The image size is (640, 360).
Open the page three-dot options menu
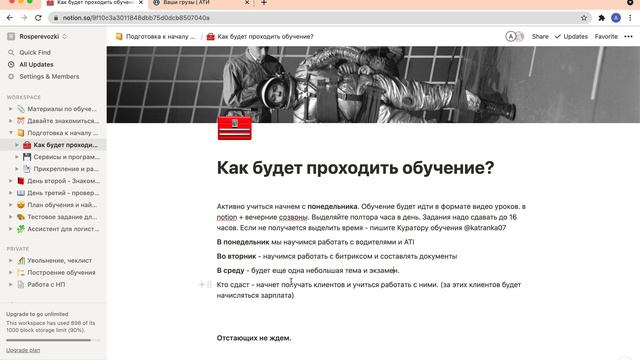(628, 36)
